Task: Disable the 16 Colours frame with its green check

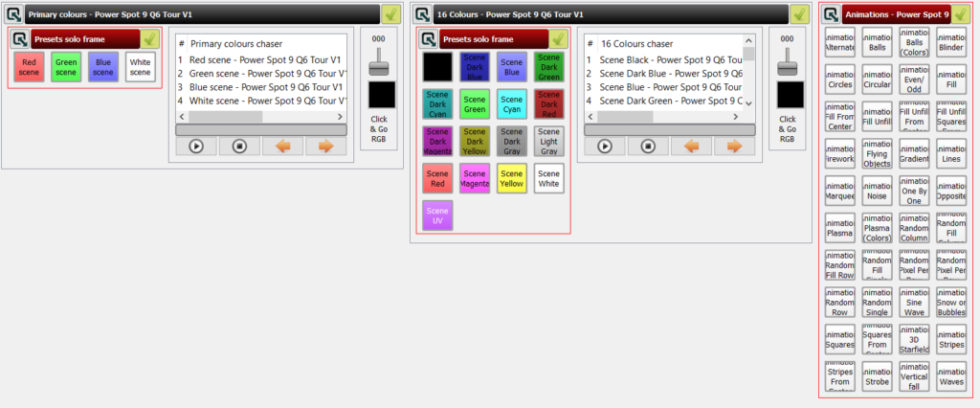Action: tap(800, 14)
